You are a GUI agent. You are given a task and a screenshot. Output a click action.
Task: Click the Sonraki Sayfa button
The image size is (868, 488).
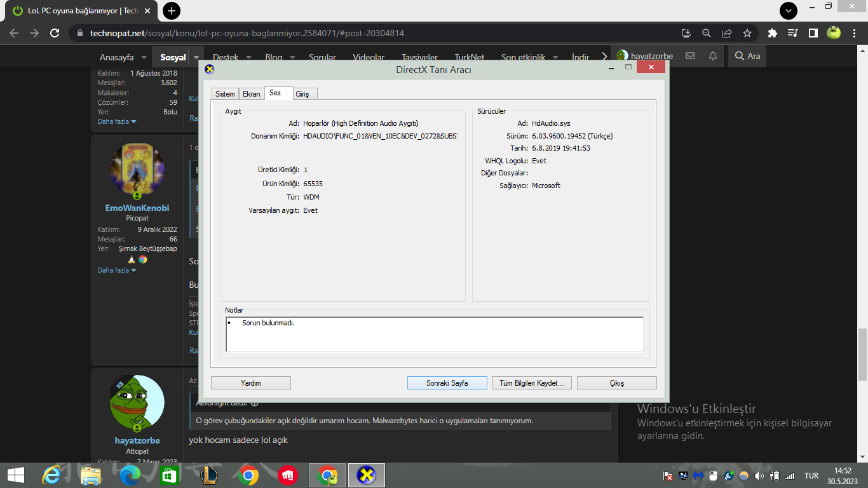(447, 383)
